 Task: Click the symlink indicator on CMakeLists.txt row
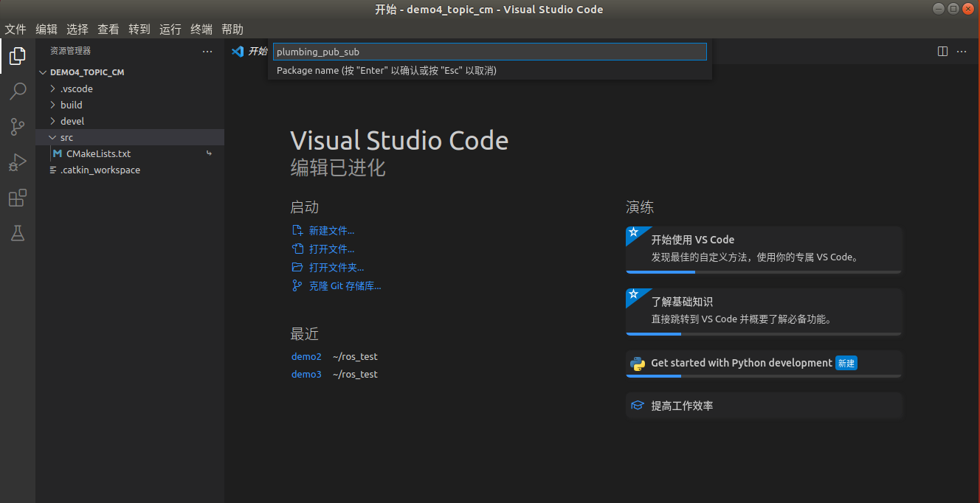[x=209, y=153]
